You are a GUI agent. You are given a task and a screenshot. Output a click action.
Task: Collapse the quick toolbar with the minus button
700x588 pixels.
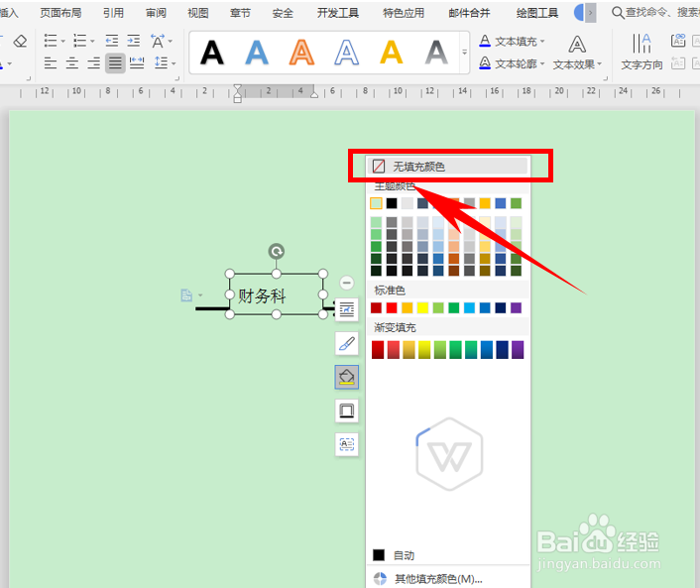click(347, 283)
